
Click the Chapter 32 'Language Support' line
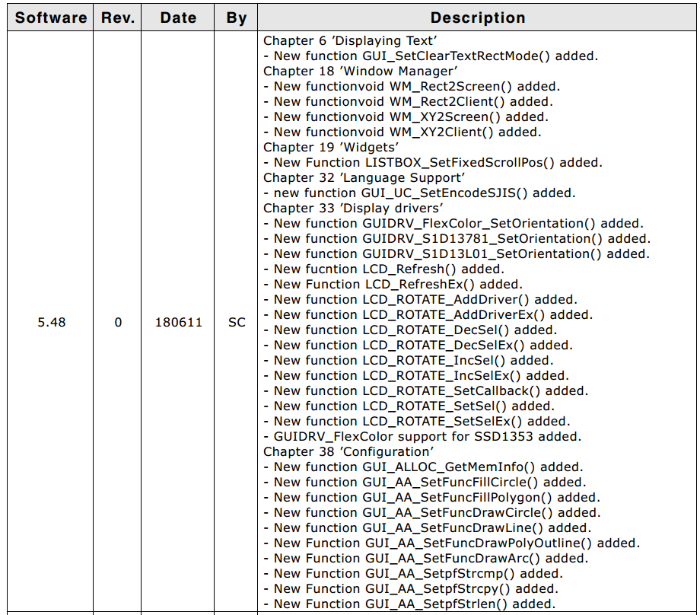point(364,177)
